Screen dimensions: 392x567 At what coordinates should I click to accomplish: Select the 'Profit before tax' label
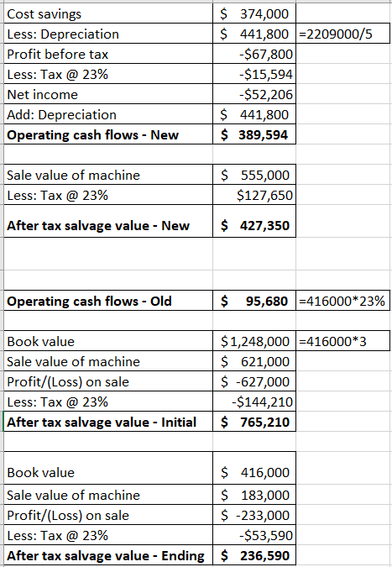tap(108, 54)
